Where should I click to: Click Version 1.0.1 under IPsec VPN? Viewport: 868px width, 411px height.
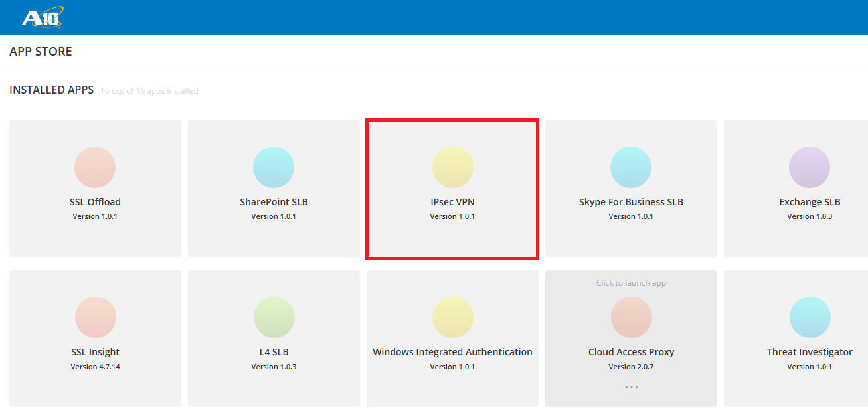[x=452, y=216]
